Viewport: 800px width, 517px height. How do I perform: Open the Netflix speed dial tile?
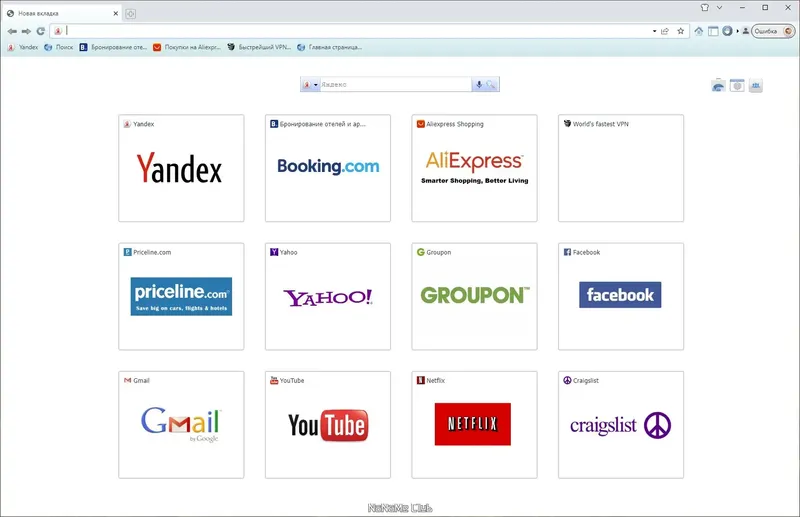[474, 425]
